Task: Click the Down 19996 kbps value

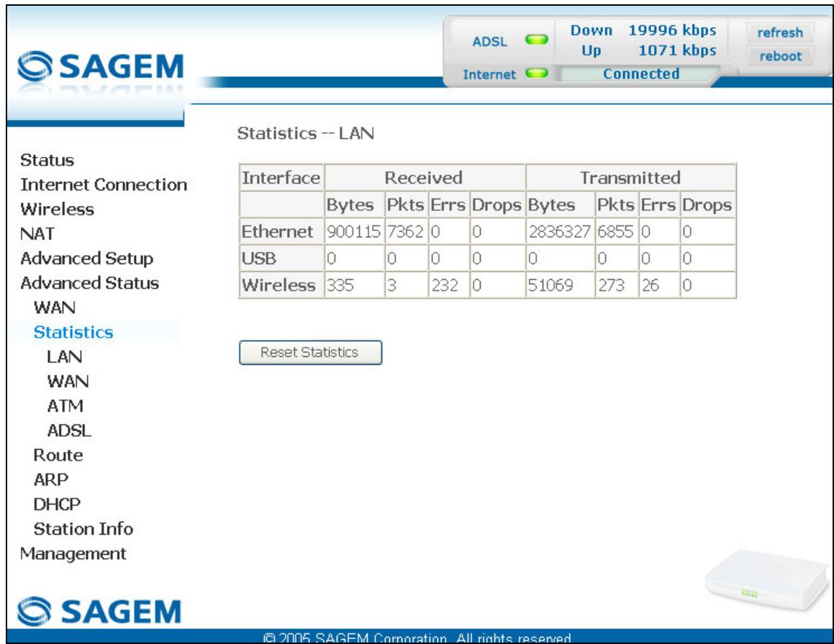Action: [x=672, y=30]
